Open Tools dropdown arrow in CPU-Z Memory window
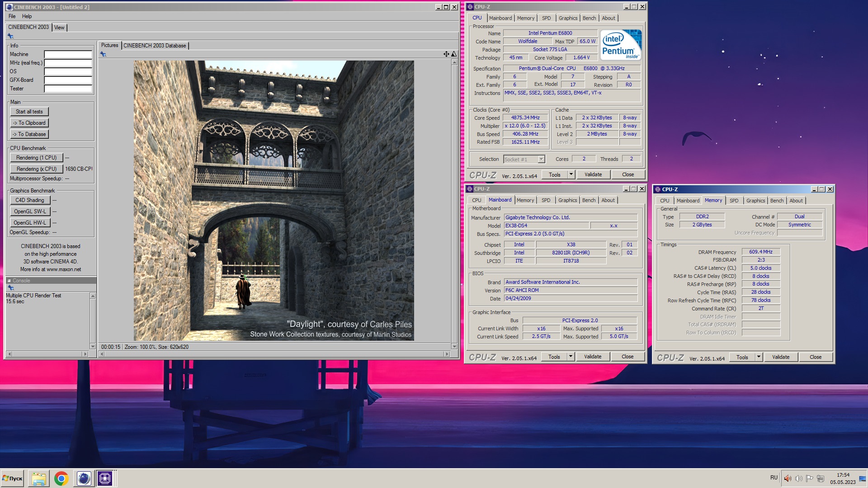 [x=759, y=357]
